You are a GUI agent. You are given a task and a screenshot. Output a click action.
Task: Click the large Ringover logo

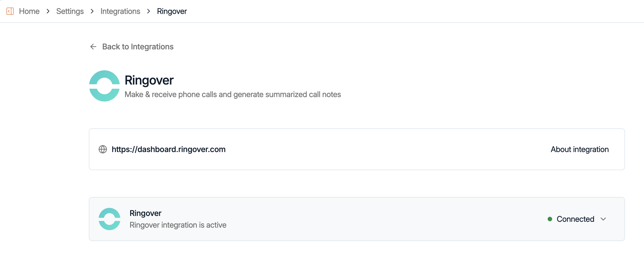pos(104,86)
